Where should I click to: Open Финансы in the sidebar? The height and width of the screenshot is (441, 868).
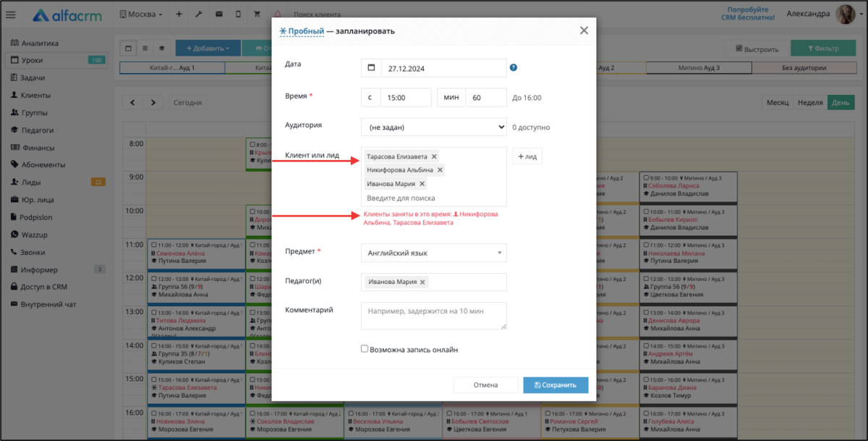38,148
